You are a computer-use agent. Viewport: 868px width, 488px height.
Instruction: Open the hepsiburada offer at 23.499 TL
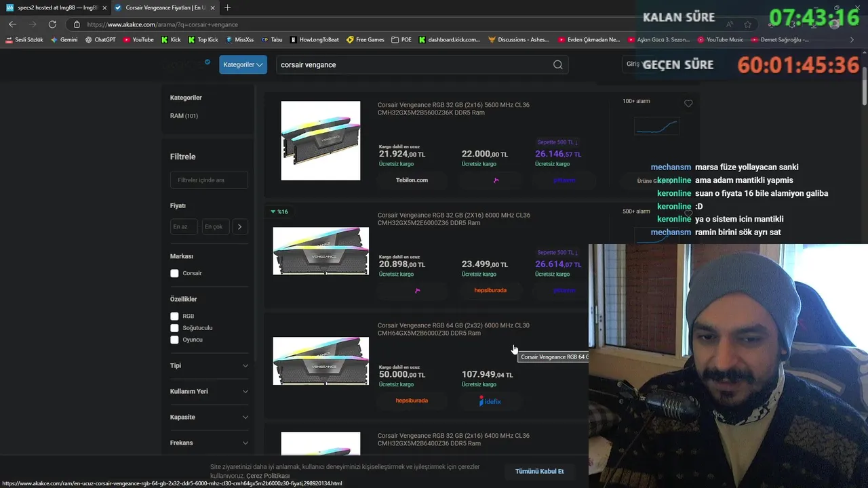pos(490,290)
